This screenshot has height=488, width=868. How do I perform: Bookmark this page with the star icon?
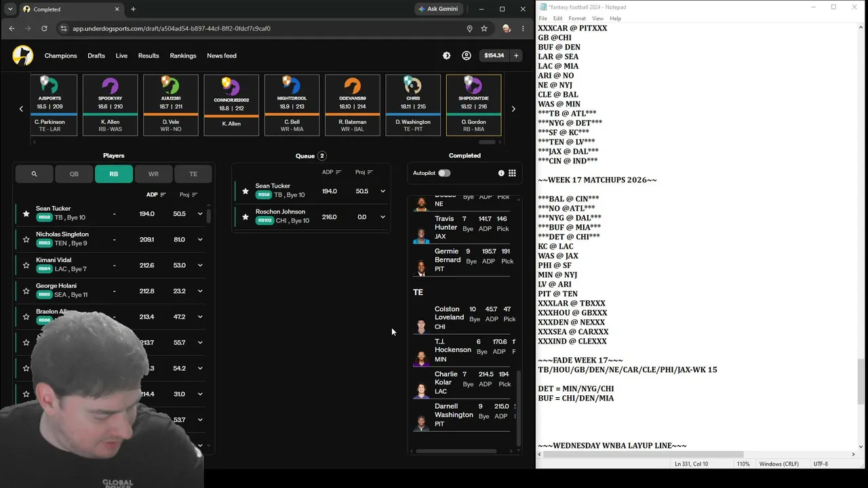484,28
